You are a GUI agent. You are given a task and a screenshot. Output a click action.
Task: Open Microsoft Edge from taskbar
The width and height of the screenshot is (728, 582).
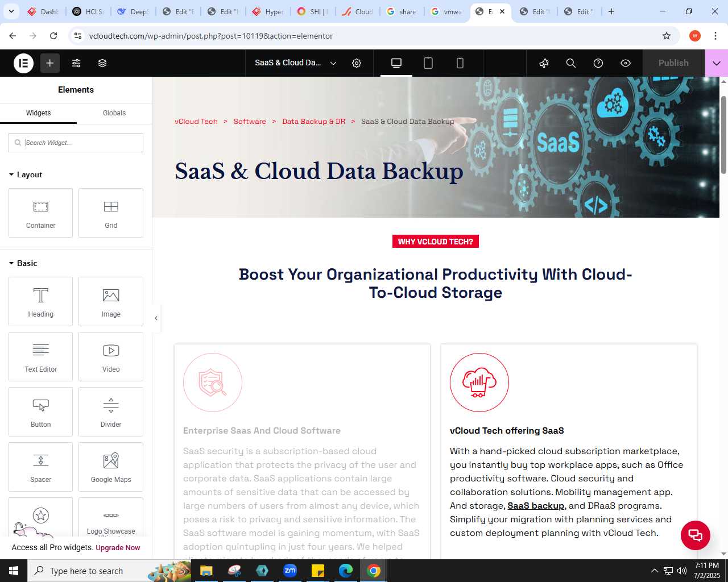pyautogui.click(x=346, y=571)
